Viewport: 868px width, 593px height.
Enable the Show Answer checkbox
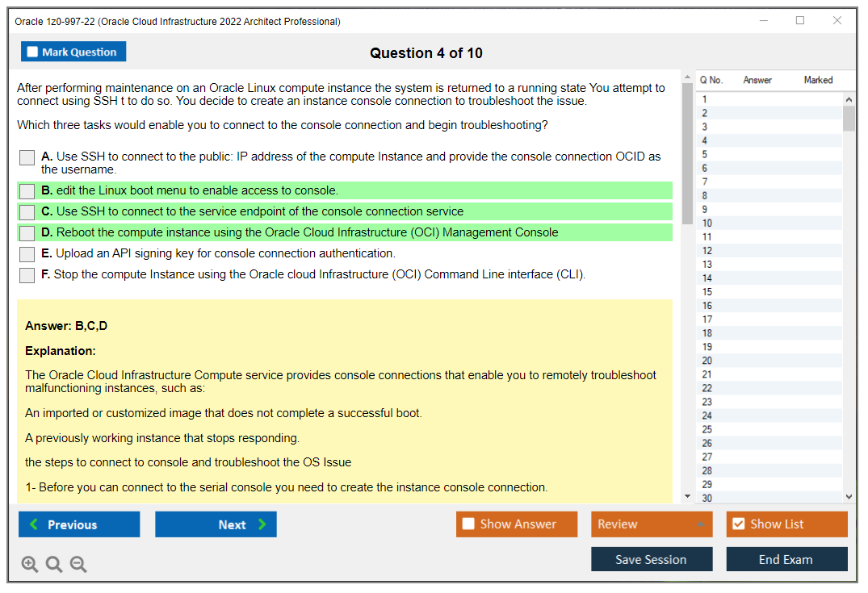click(468, 524)
